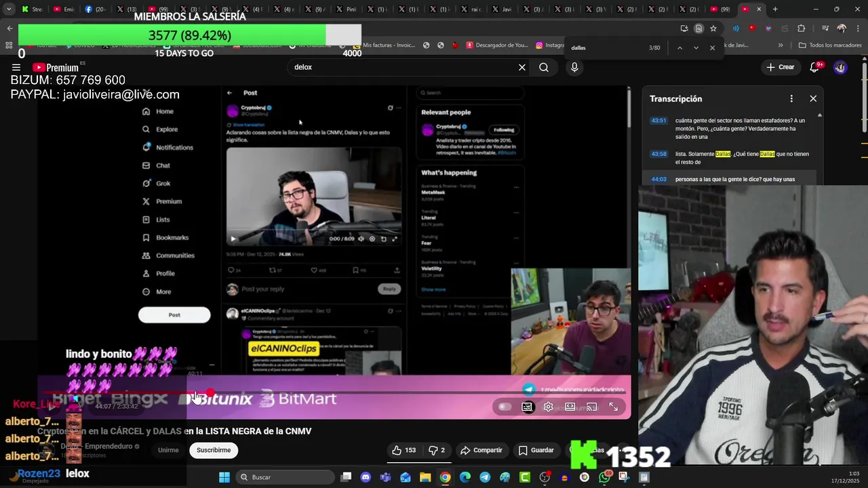Viewport: 868px width, 488px height.
Task: Open the tab search chevron dropdown
Action: point(9,9)
